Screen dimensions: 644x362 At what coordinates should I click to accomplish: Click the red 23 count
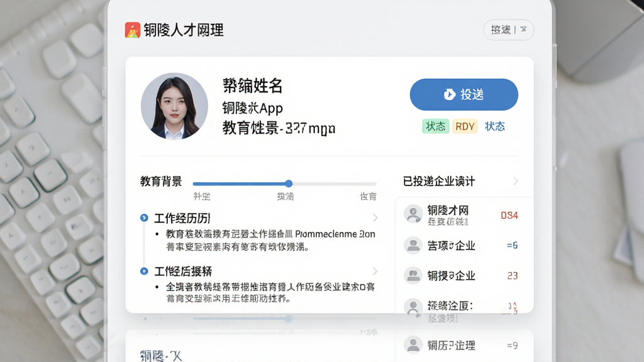point(513,275)
